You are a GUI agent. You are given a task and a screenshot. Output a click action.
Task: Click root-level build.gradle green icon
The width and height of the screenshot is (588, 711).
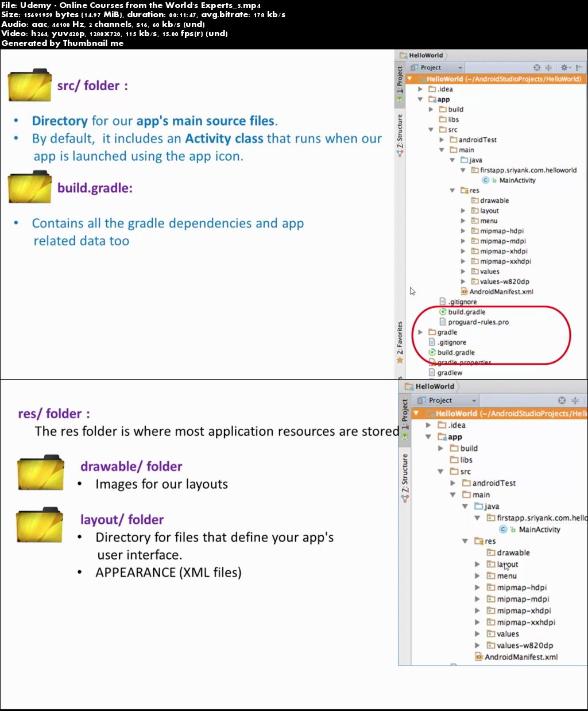pos(432,353)
